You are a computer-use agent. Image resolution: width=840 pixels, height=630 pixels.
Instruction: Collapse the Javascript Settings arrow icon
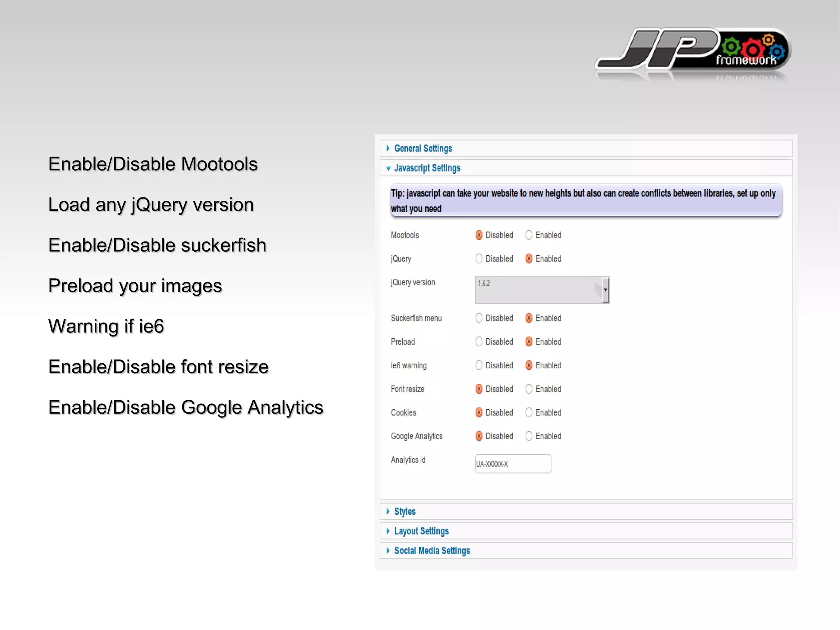click(388, 168)
